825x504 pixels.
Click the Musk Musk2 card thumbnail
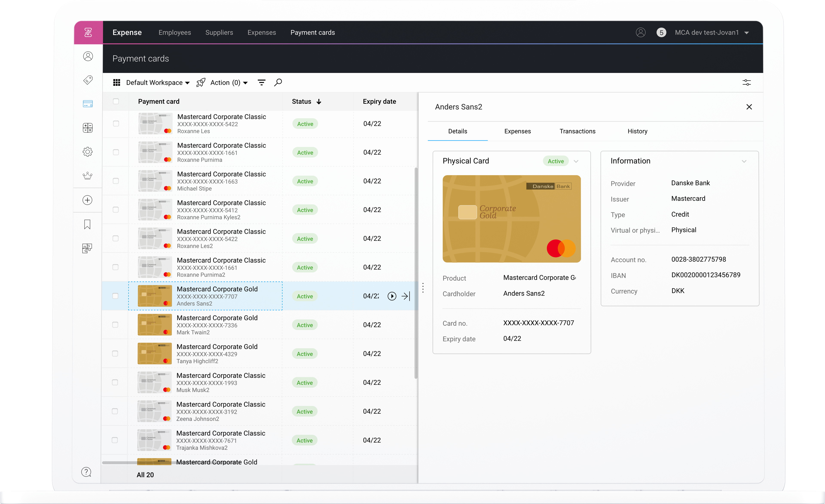154,382
